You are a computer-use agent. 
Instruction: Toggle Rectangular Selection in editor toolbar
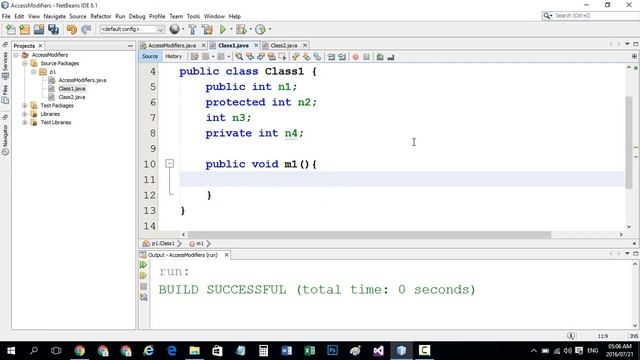point(282,57)
